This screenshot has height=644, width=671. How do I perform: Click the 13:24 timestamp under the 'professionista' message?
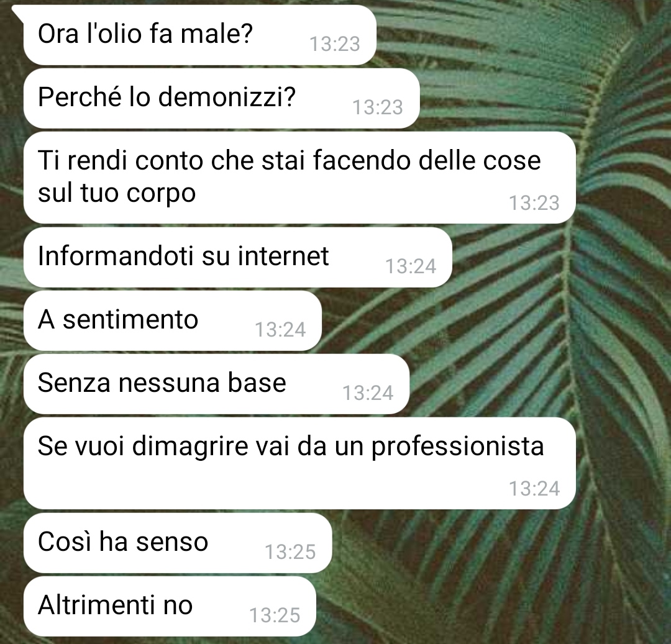pos(534,488)
